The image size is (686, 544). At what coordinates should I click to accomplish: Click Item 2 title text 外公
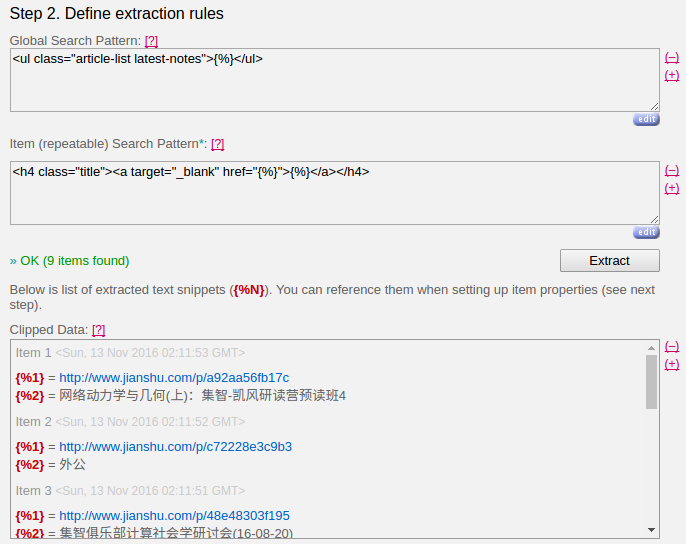click(x=73, y=464)
